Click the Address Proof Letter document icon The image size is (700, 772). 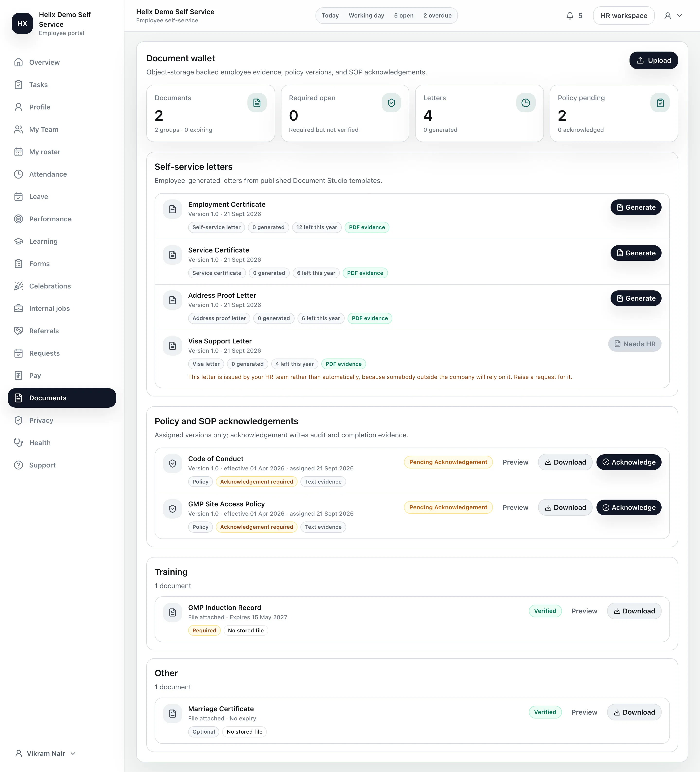[173, 300]
